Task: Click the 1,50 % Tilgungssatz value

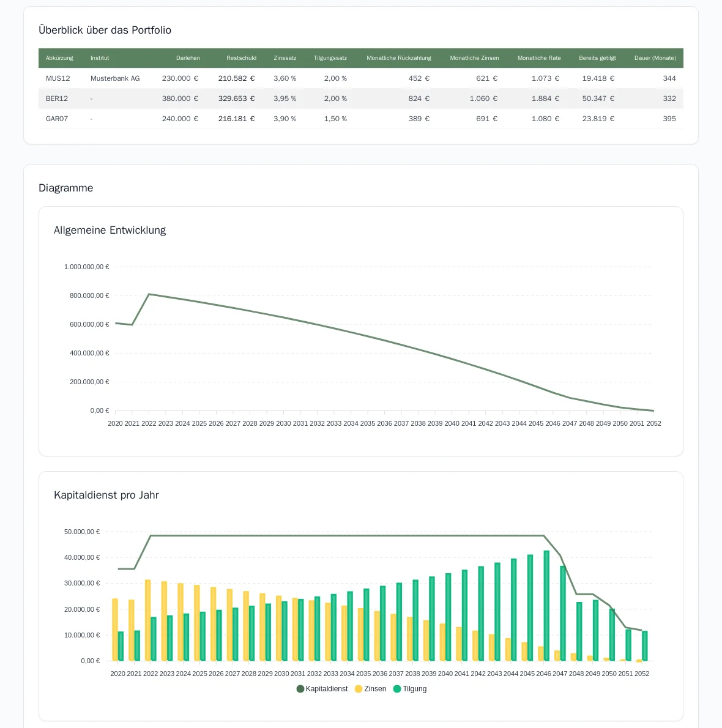Action: [x=335, y=119]
